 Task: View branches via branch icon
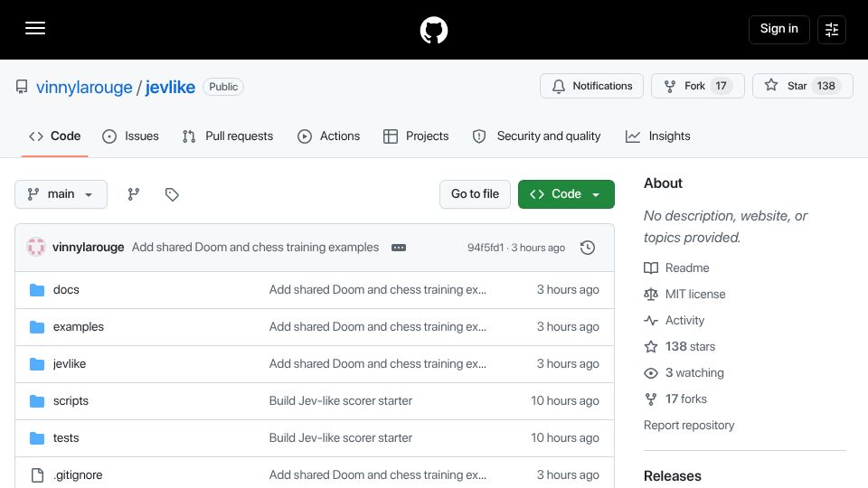pos(134,194)
